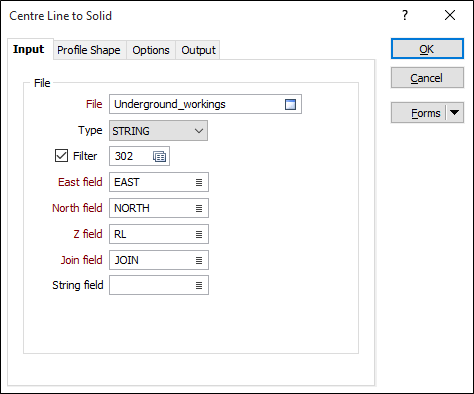Viewport: 474px width, 394px height.
Task: Open the Output tab
Action: point(198,50)
